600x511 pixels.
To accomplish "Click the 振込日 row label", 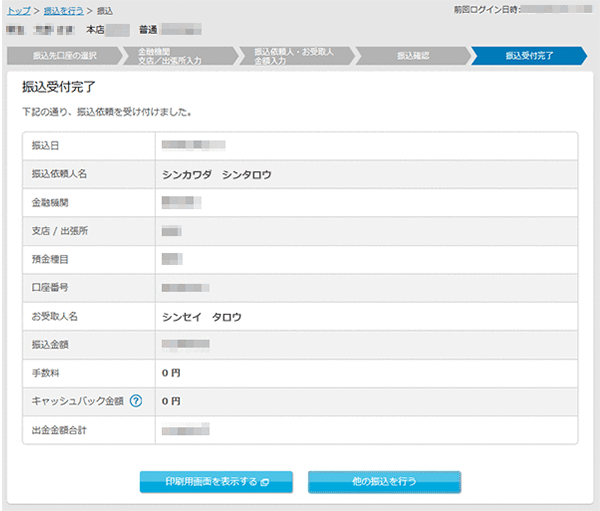I will click(x=47, y=146).
